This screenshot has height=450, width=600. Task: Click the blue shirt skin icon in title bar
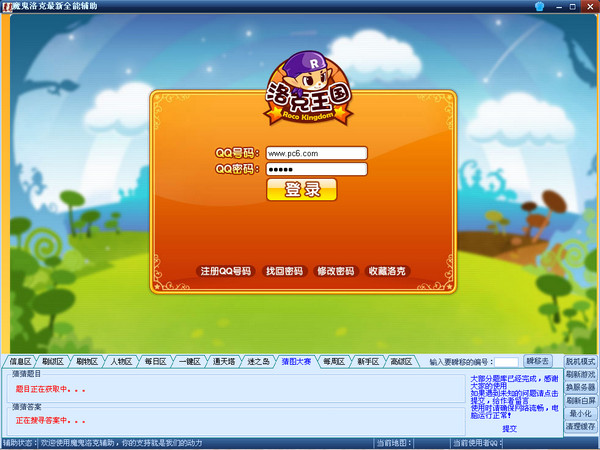[540, 6]
